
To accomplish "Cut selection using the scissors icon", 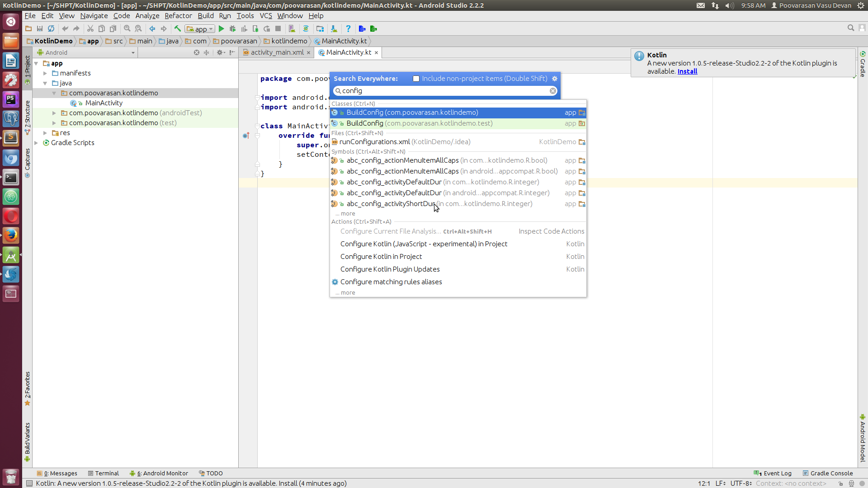I will click(x=90, y=28).
